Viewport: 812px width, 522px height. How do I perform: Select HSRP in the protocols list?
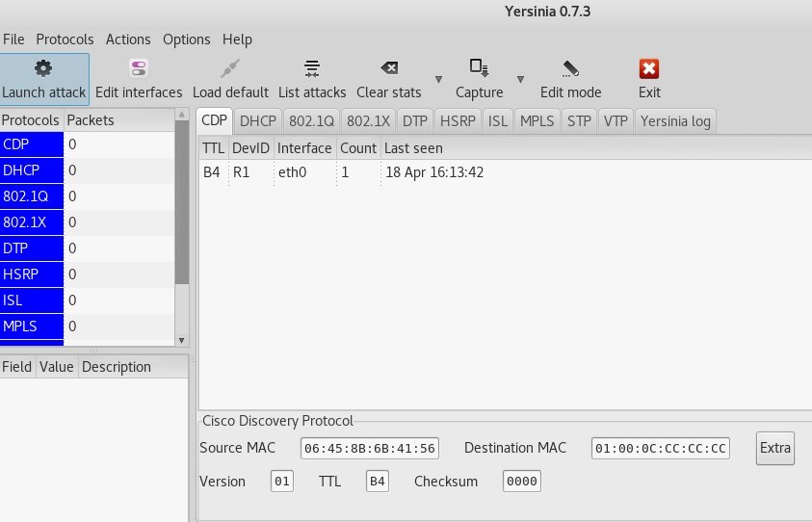pos(32,274)
